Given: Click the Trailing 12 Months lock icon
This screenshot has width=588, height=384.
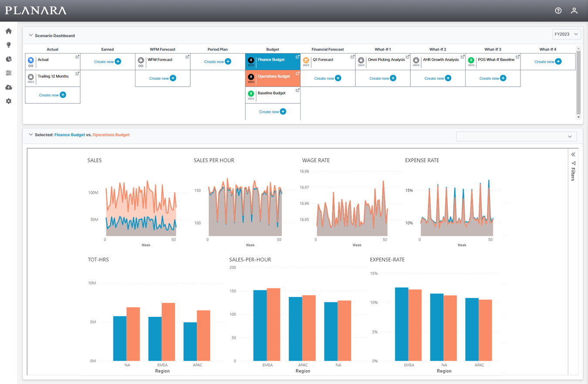Looking at the screenshot, I should [x=31, y=77].
